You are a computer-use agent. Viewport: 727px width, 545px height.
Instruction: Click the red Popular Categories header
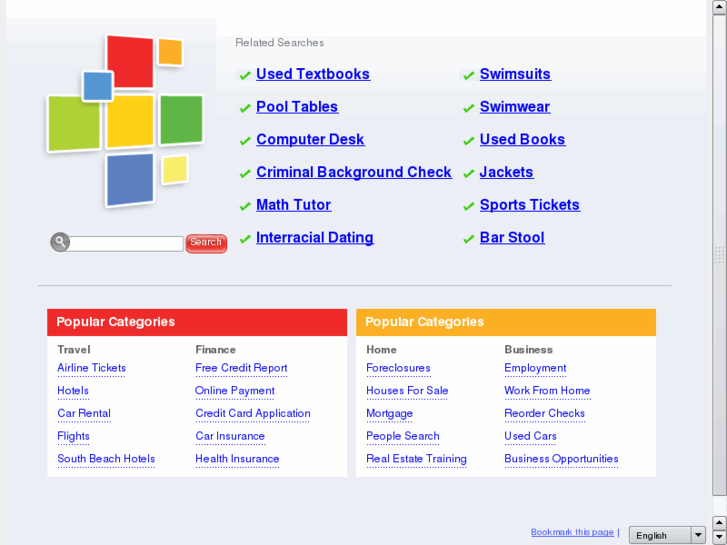(x=197, y=322)
